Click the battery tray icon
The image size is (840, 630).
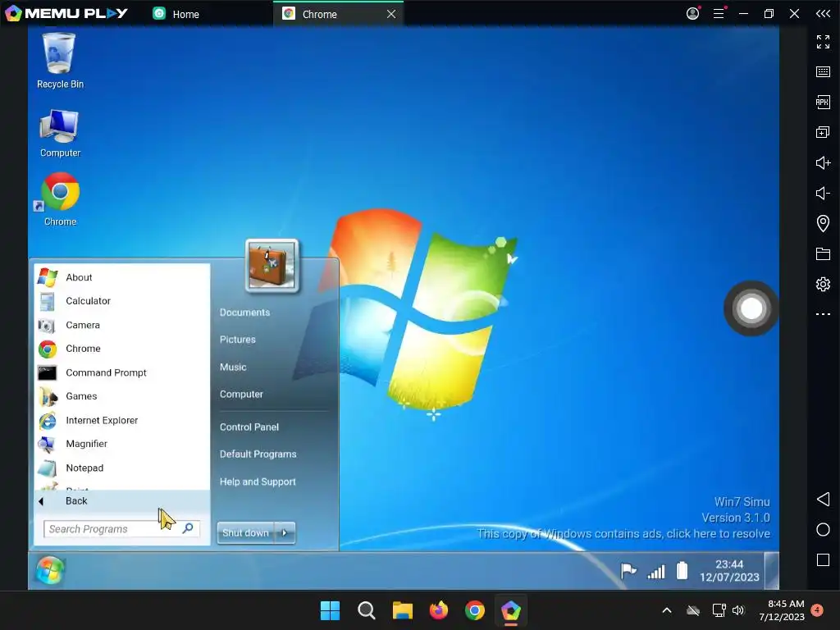(x=682, y=570)
